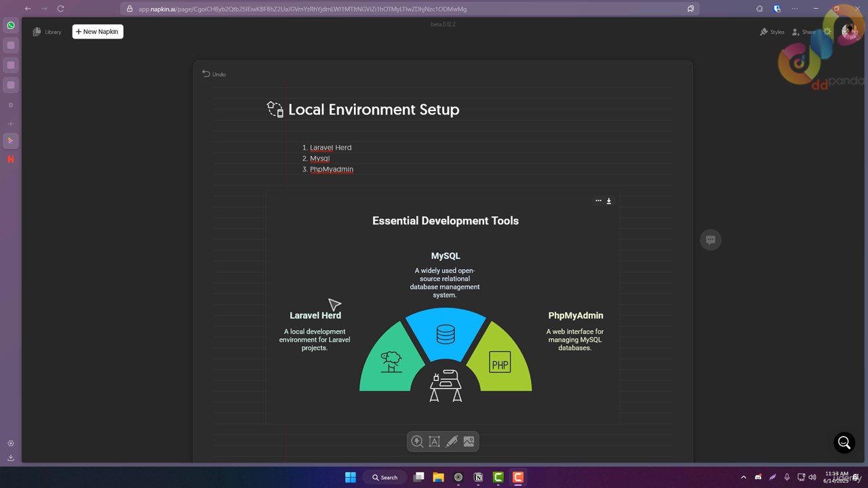Click the spark generate-visual tool
Viewport: 868px width, 488px height.
417,441
